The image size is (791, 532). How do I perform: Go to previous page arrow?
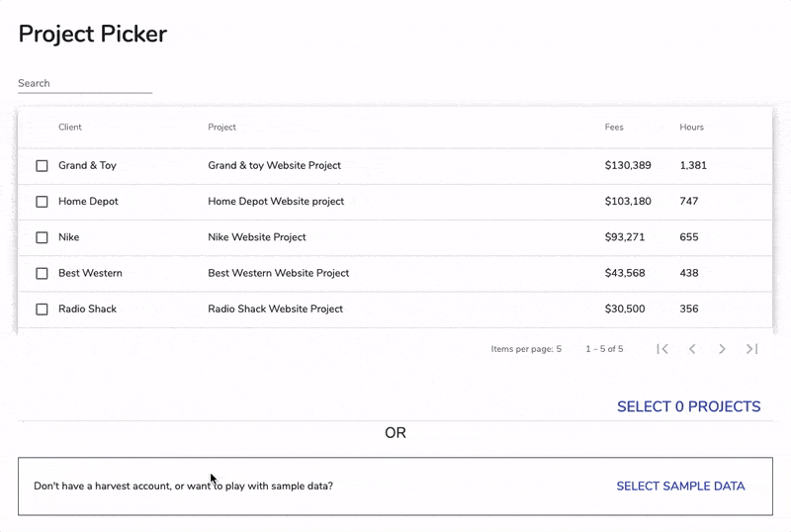click(x=692, y=349)
